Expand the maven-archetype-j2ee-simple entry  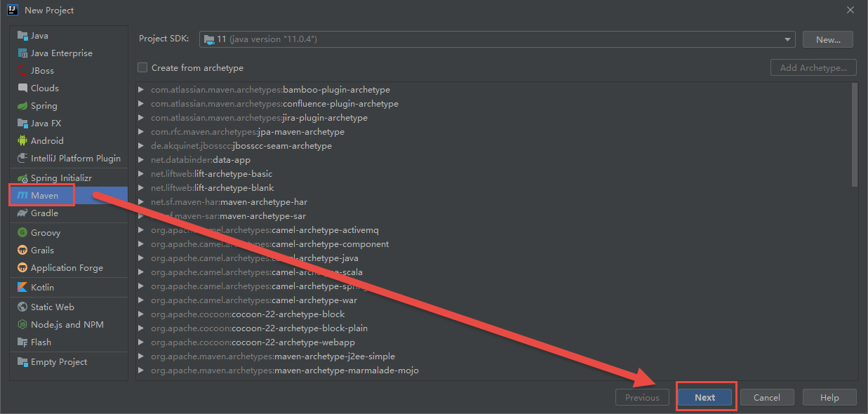pos(141,356)
